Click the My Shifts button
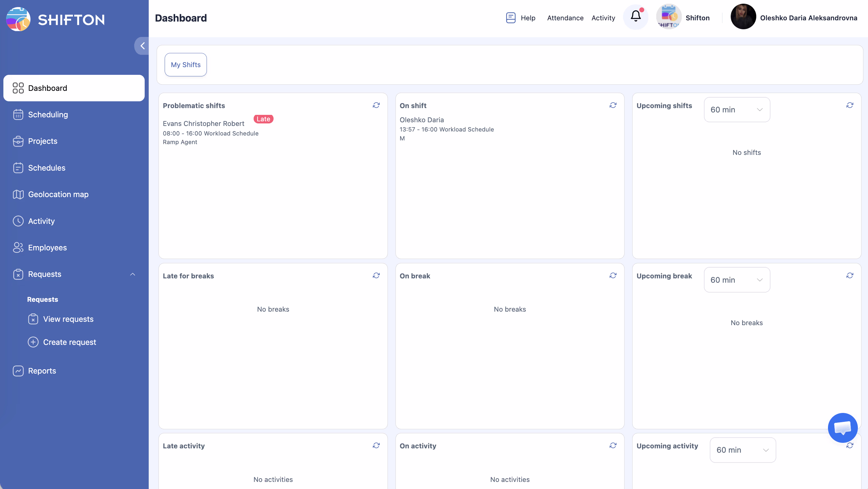The height and width of the screenshot is (489, 868). click(185, 65)
